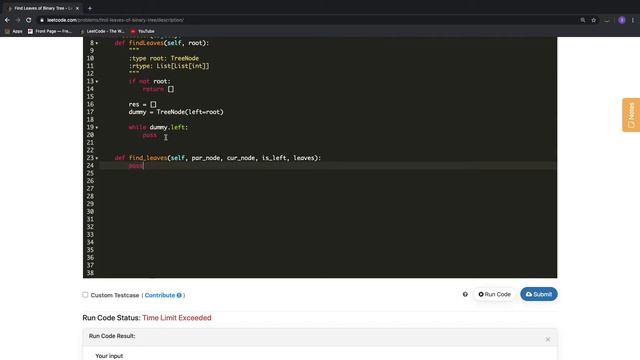Open the purple profile avatar

[x=622, y=20]
